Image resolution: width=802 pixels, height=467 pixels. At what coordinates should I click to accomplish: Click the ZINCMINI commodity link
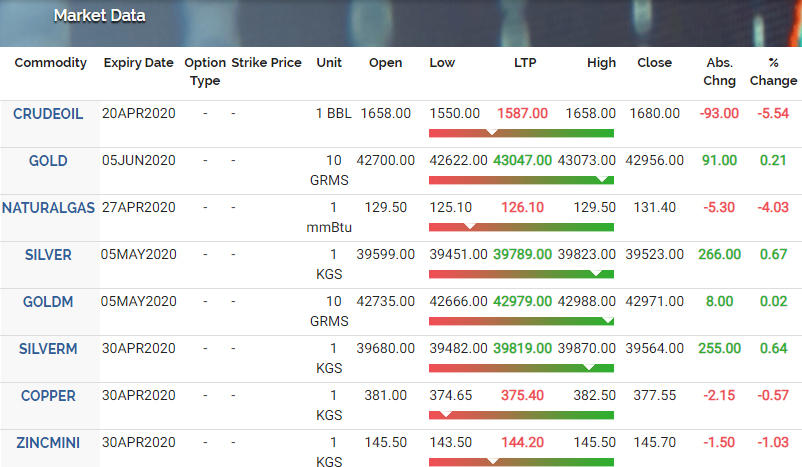point(48,443)
